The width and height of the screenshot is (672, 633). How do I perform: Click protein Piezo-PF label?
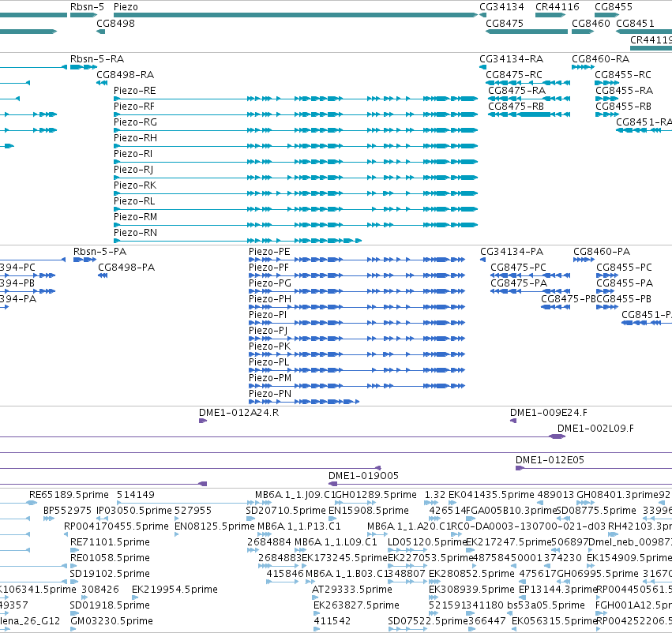tap(268, 268)
